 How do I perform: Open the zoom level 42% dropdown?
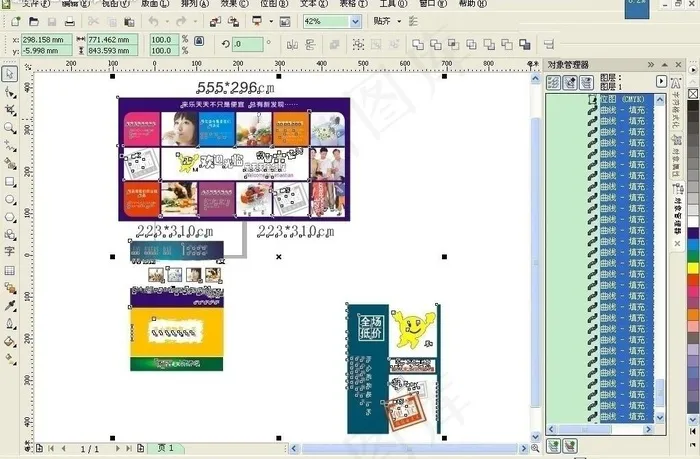[x=355, y=21]
